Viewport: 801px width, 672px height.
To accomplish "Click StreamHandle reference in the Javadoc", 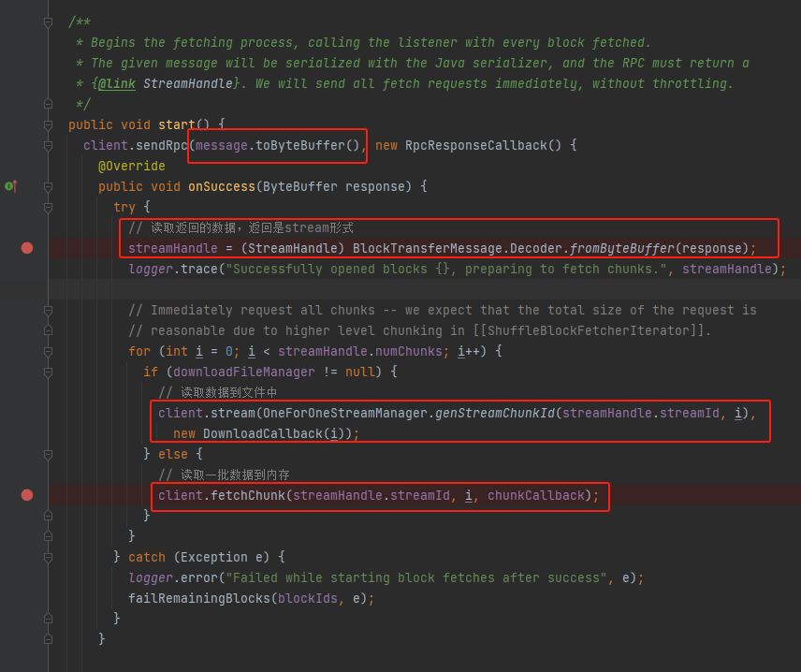I will pyautogui.click(x=187, y=84).
